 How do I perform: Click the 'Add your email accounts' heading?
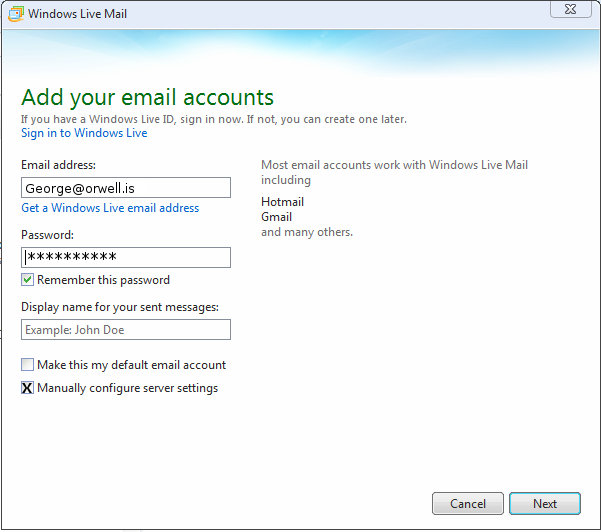tap(147, 97)
